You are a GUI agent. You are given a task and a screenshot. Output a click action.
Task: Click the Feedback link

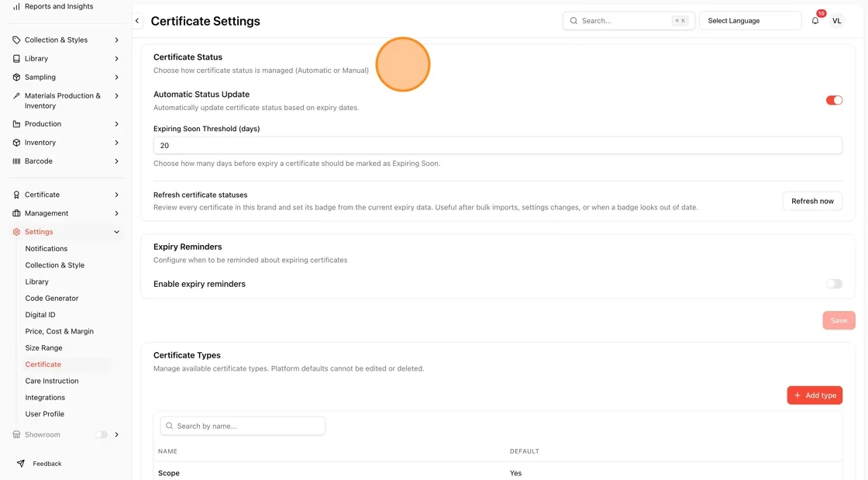pyautogui.click(x=47, y=464)
